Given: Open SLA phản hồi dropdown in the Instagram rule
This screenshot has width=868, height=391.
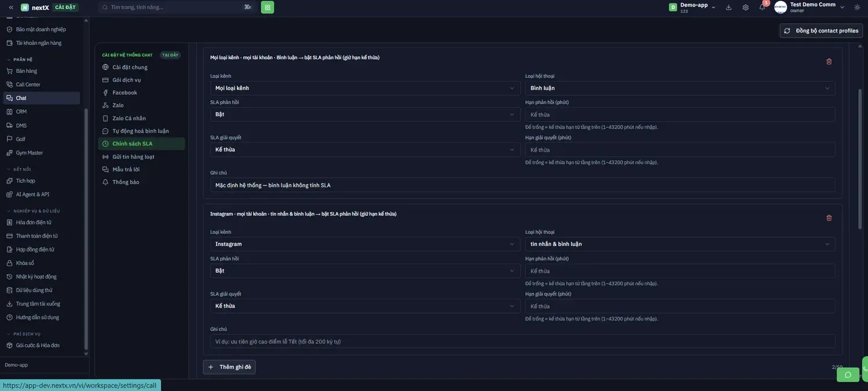Looking at the screenshot, I should tap(365, 271).
